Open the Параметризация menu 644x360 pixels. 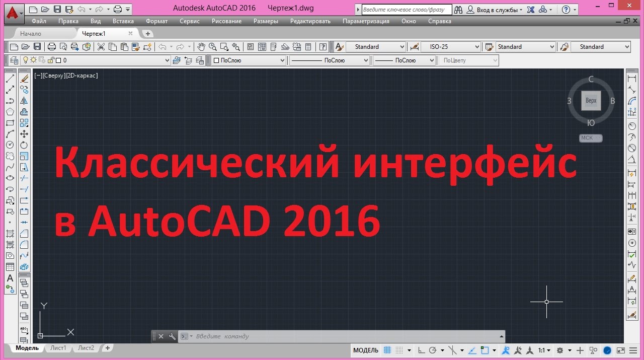[x=366, y=21]
